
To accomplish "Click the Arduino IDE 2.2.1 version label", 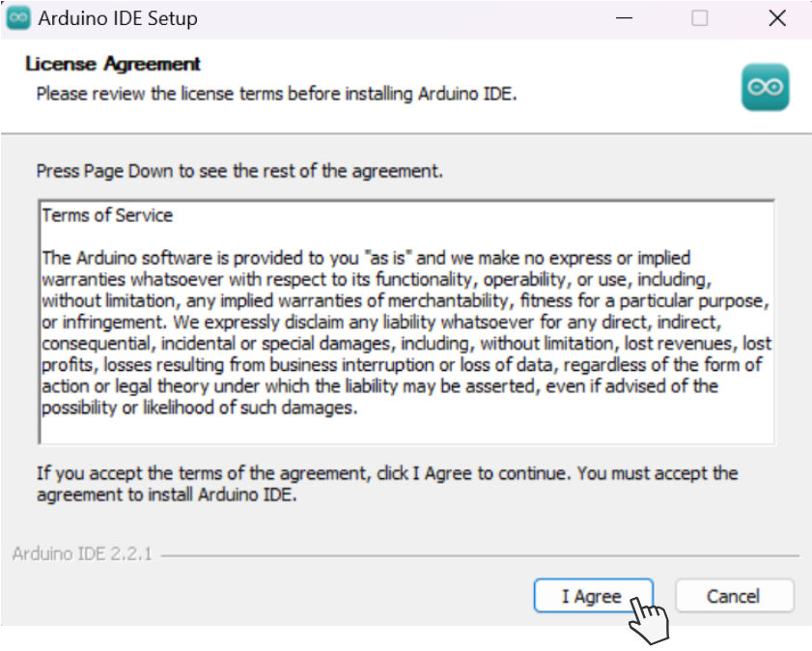I will tap(82, 555).
